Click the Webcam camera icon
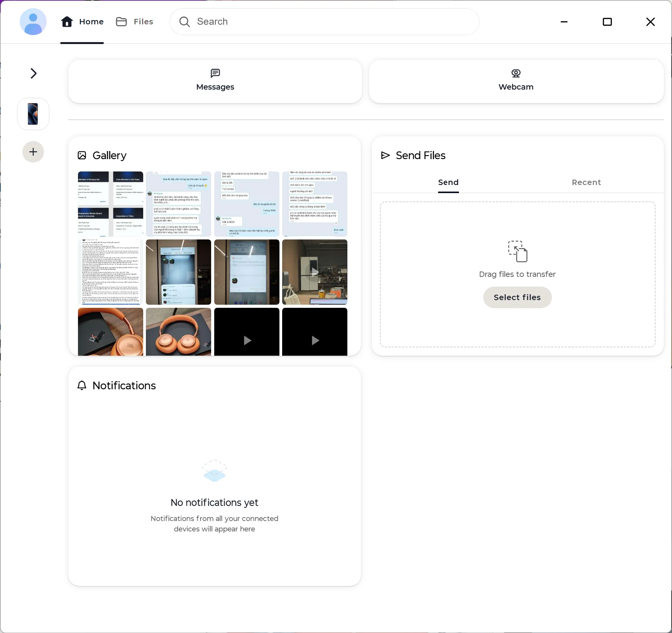 pyautogui.click(x=516, y=73)
